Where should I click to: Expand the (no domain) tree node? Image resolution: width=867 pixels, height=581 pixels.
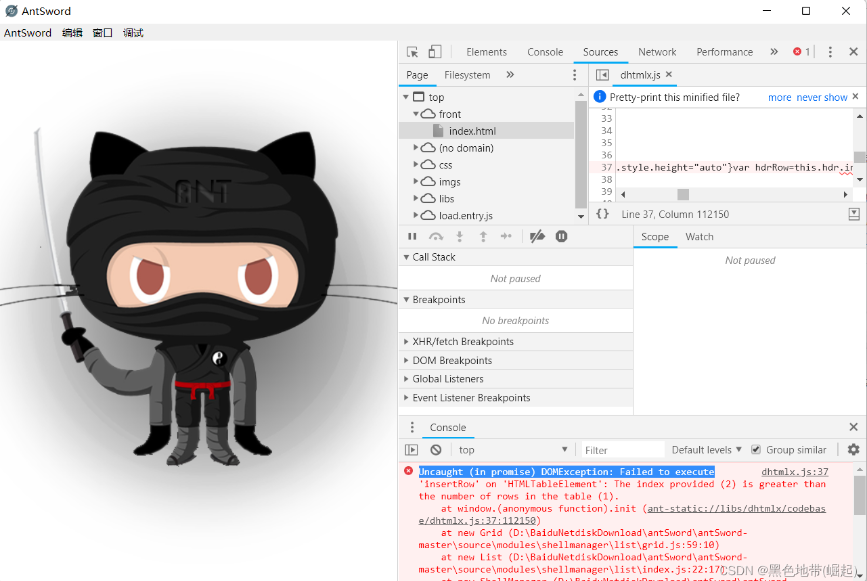click(x=416, y=148)
